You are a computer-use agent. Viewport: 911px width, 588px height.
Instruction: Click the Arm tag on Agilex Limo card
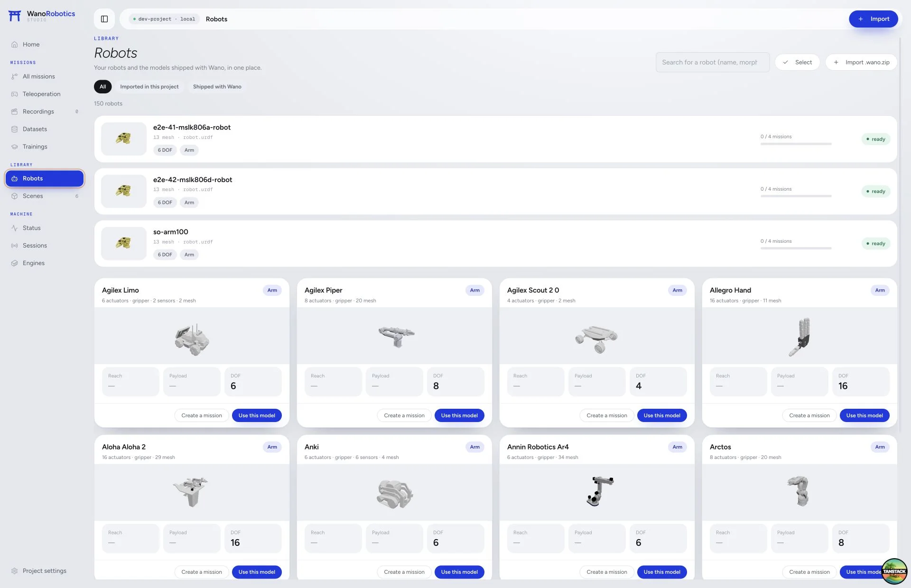(272, 290)
